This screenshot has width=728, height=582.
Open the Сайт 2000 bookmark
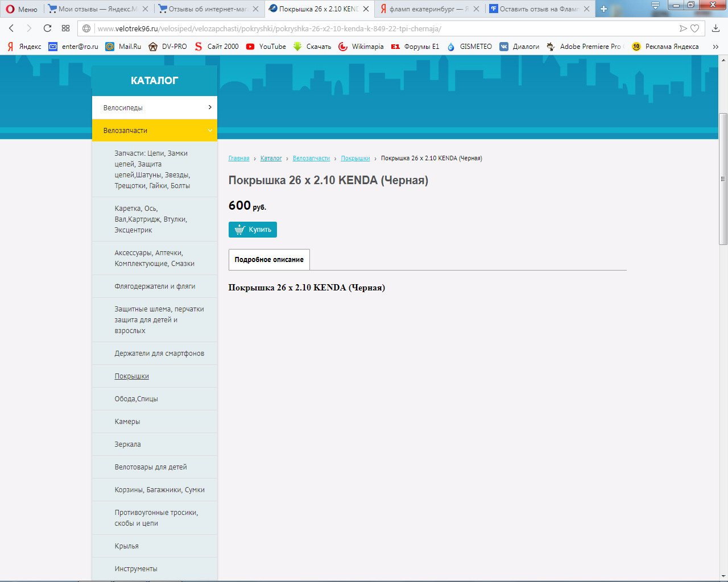[x=217, y=47]
